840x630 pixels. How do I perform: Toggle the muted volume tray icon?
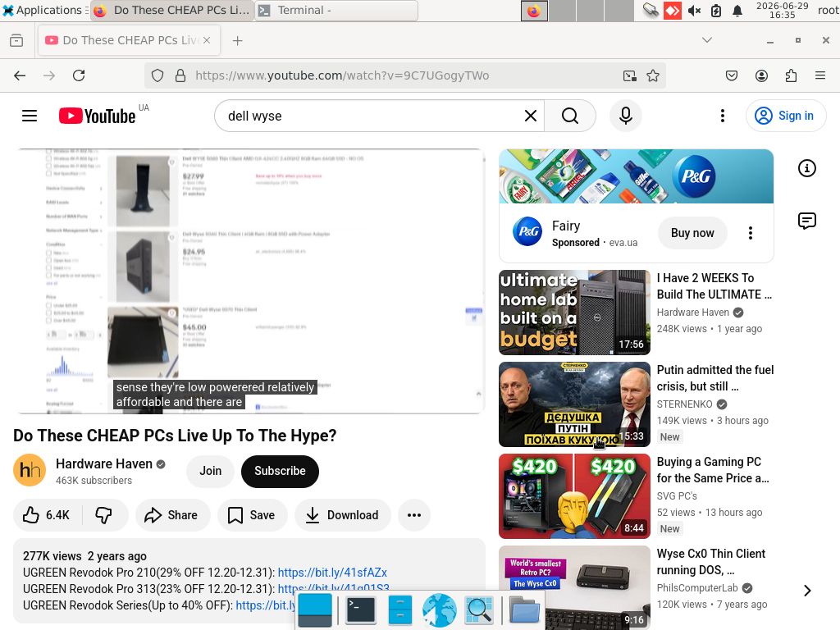[694, 11]
